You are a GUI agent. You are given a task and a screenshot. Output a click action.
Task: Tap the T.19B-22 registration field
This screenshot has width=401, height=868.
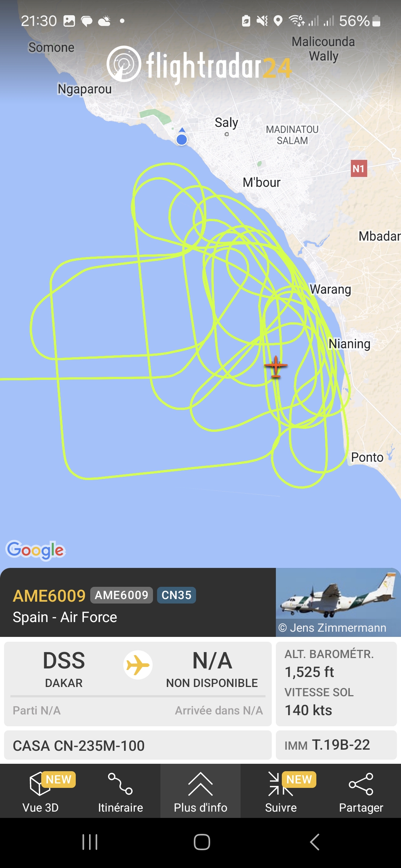click(336, 745)
